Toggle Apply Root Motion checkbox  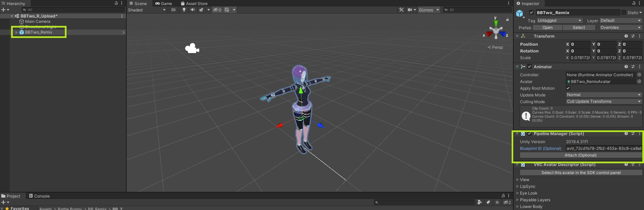568,88
